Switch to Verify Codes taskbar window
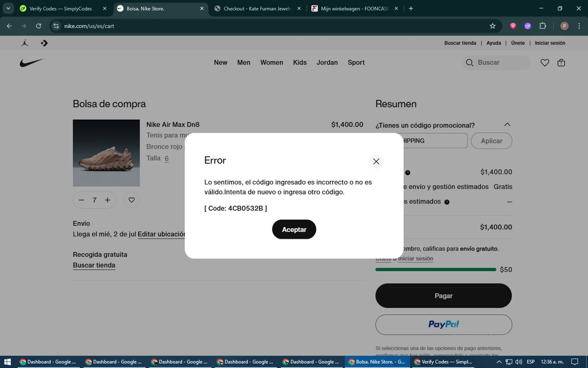This screenshot has height=368, width=588. 443,362
